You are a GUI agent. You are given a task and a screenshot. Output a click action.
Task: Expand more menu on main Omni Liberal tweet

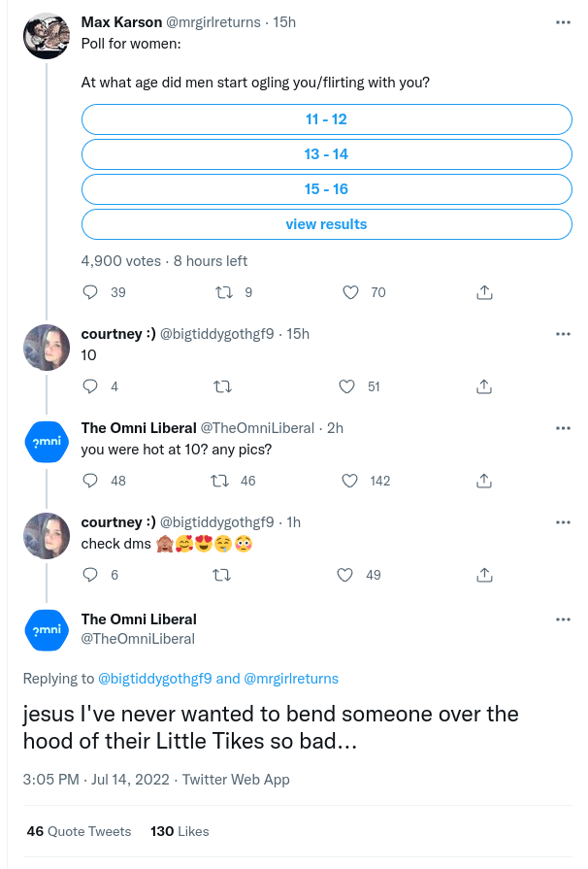coord(563,619)
